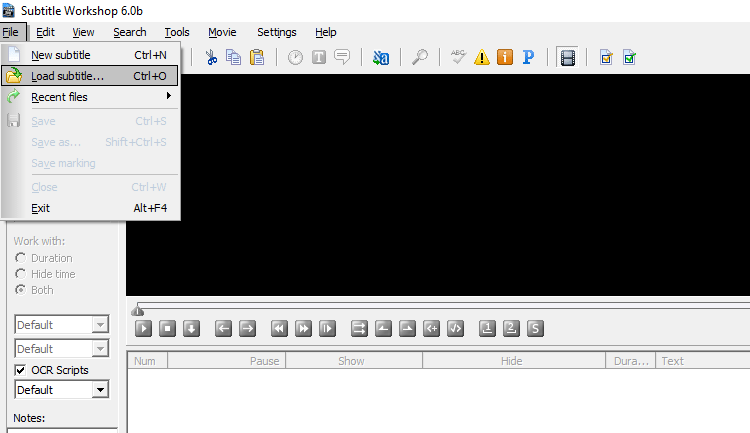The image size is (750, 433).
Task: Click the yellow warning triangle icon
Action: pos(482,57)
